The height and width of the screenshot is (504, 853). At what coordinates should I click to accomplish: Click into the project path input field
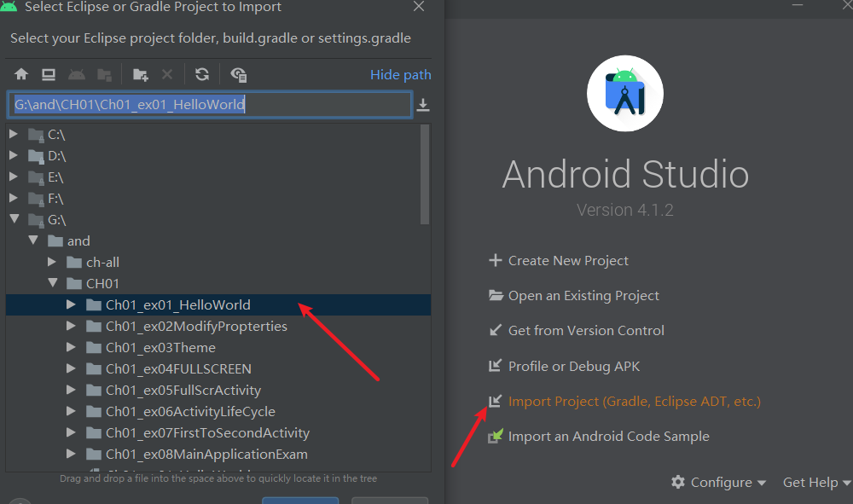click(x=210, y=104)
